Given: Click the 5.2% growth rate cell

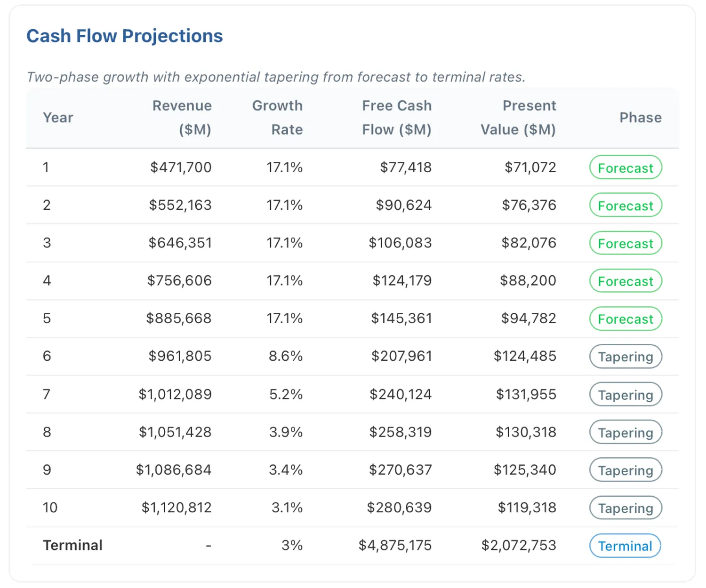Looking at the screenshot, I should click(286, 394).
